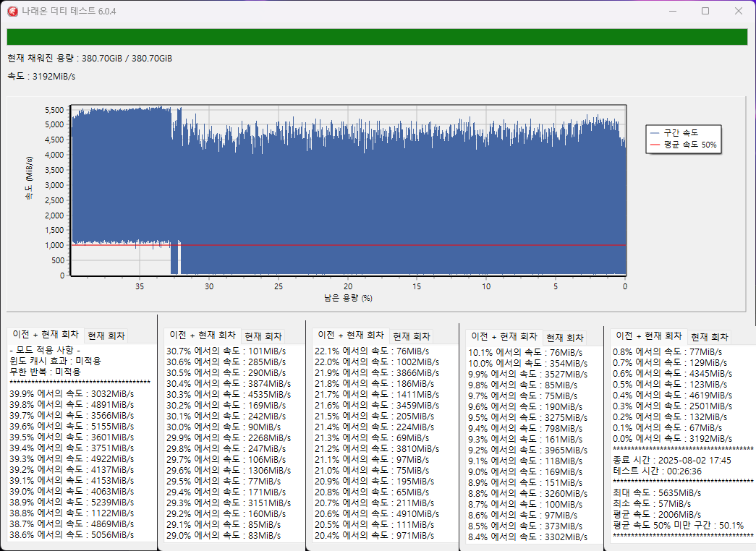Viewport: 756px width, 551px height.
Task: Select the 22.0% 에서의 속도 : 1002MiB/s row
Action: pyautogui.click(x=377, y=362)
